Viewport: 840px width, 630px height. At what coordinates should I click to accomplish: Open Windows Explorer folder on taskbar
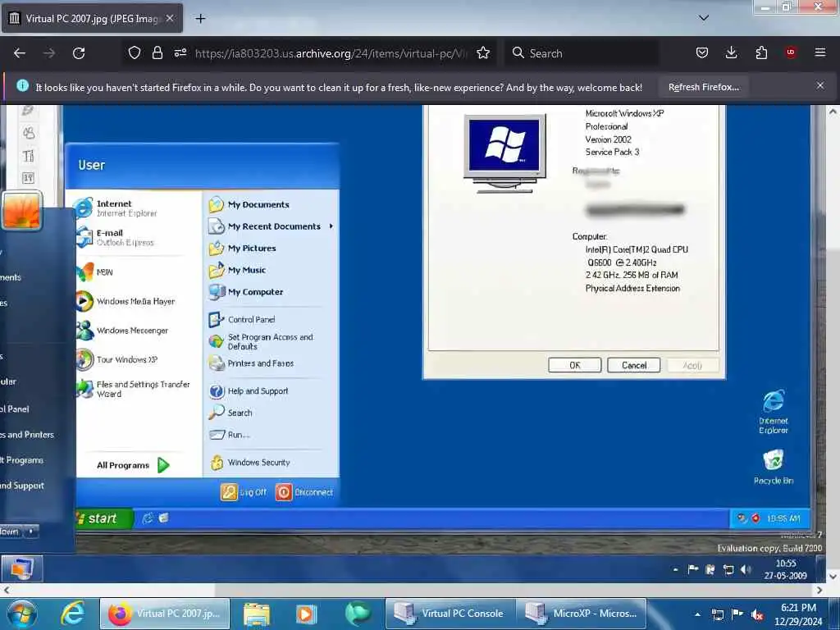coord(257,614)
